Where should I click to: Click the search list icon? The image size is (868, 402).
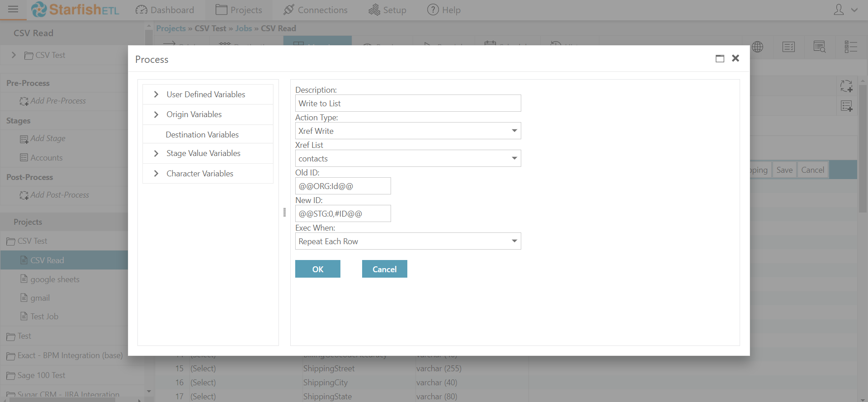coord(819,47)
